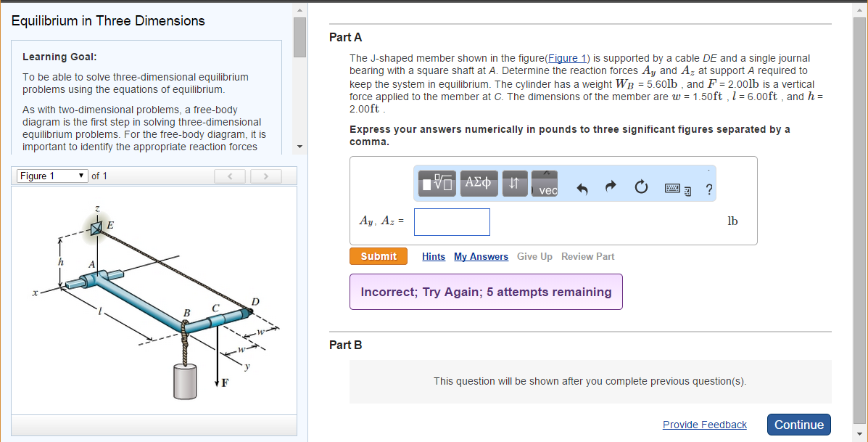Open the math templates palette in the equation toolbar

[437, 183]
